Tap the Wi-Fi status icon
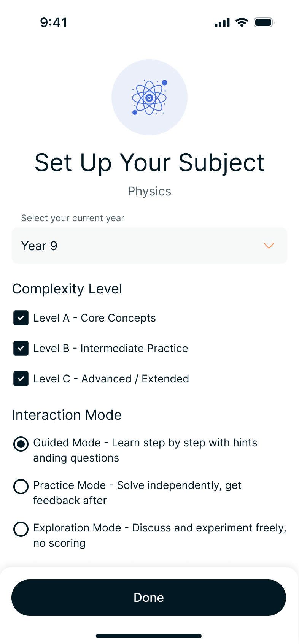This screenshot has width=299, height=644. click(x=241, y=22)
